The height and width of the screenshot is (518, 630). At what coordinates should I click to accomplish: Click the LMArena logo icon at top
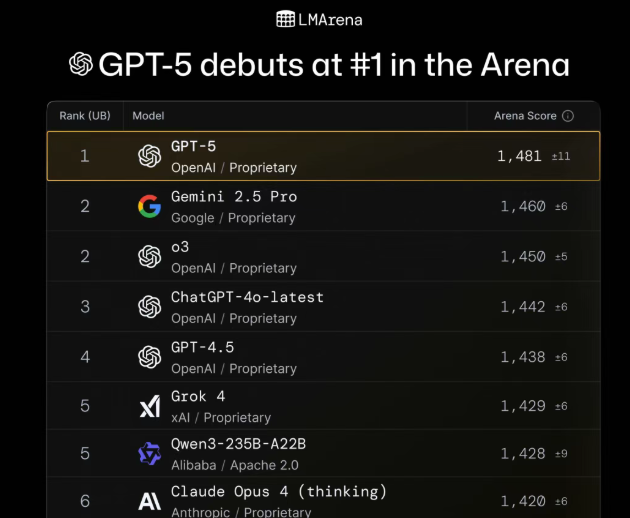click(285, 19)
